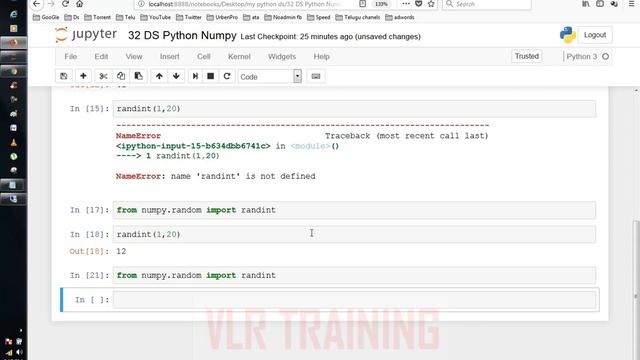The image size is (640, 360).
Task: Click volume icon in system tray
Action: pyautogui.click(x=19, y=351)
